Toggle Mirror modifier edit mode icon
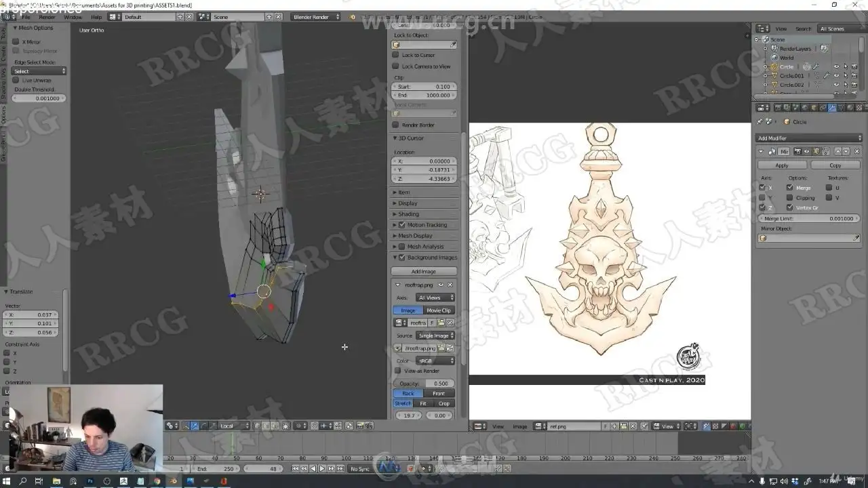This screenshot has height=488, width=868. (x=816, y=151)
